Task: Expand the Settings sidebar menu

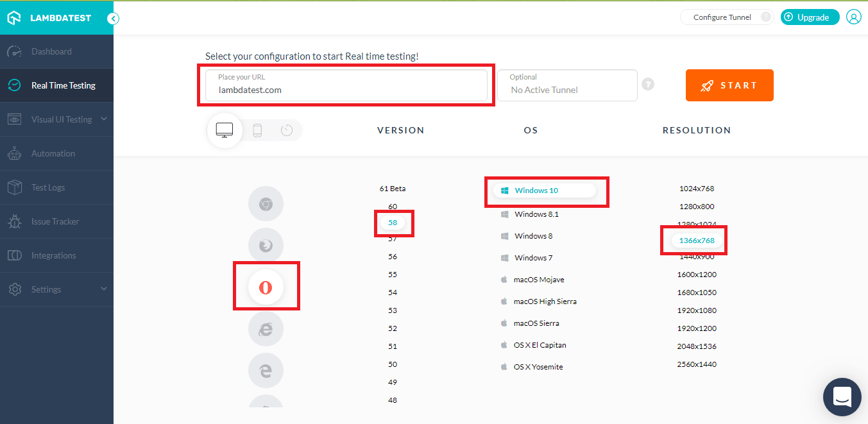Action: tap(56, 289)
